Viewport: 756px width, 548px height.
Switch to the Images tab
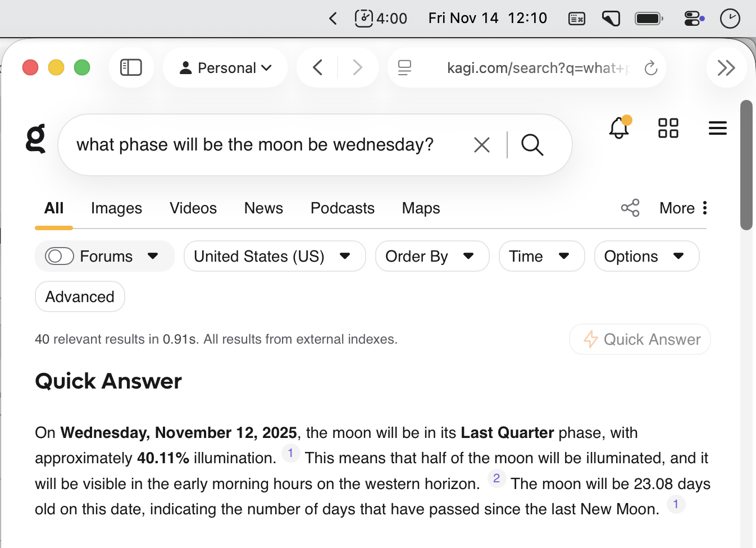point(116,208)
